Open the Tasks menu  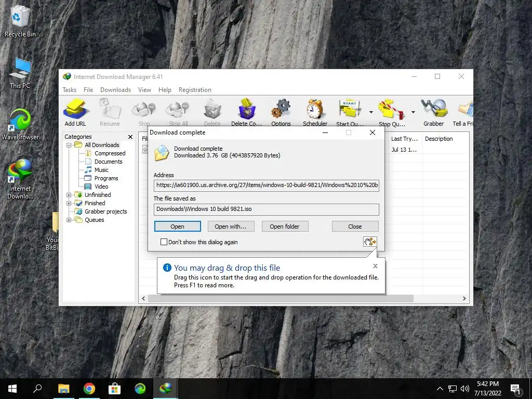point(69,90)
